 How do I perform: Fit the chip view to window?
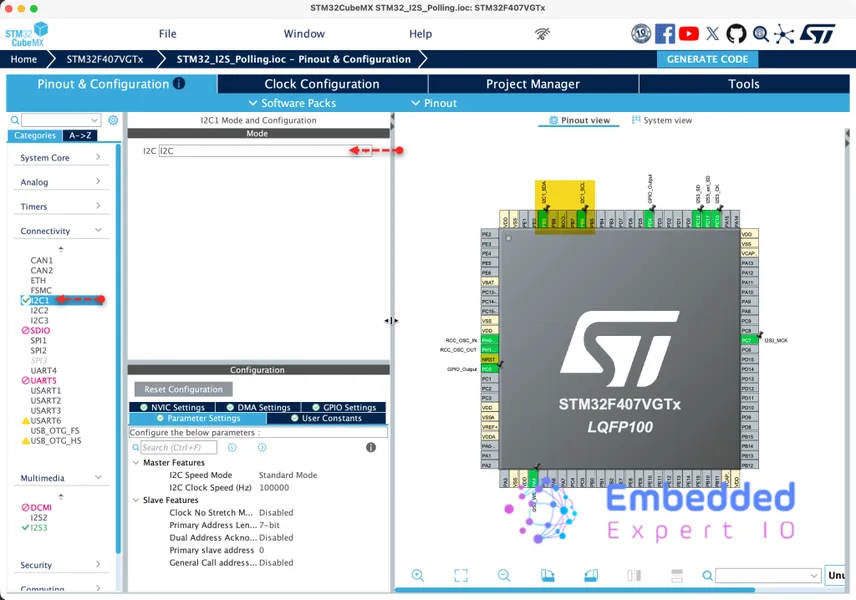tap(461, 575)
